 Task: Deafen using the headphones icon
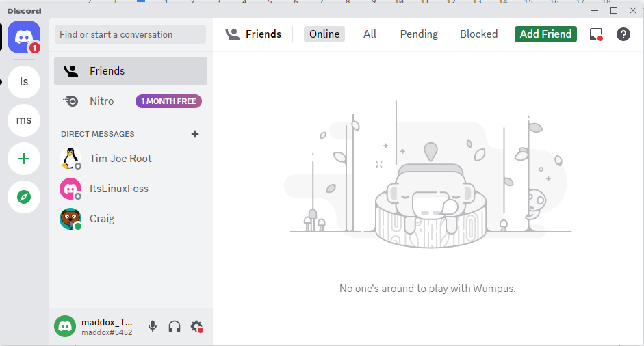point(175,326)
